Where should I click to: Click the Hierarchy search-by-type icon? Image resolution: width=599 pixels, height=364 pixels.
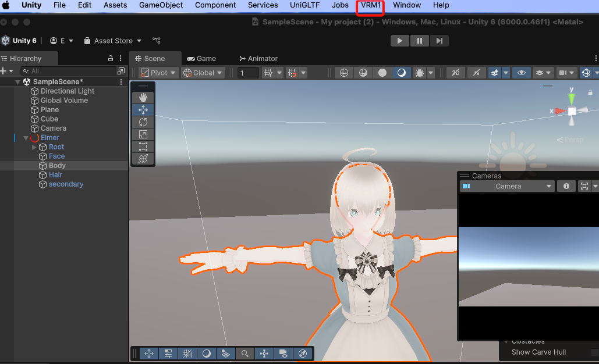(x=121, y=71)
